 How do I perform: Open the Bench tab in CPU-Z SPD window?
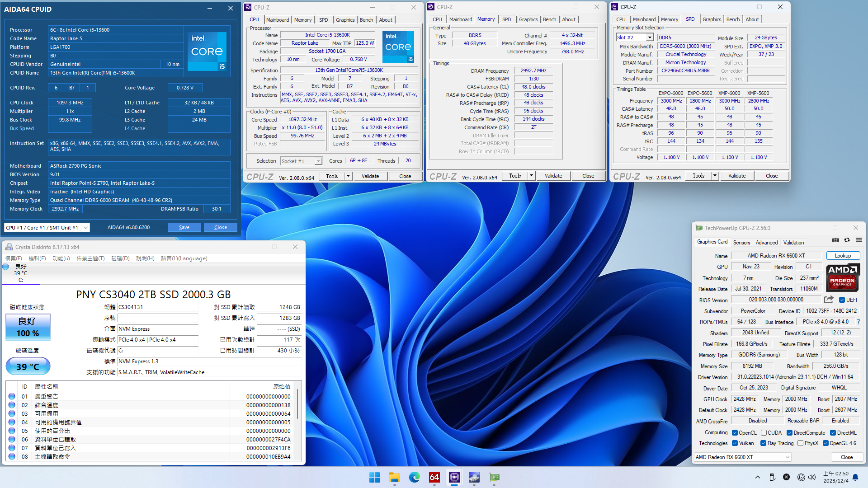(733, 19)
